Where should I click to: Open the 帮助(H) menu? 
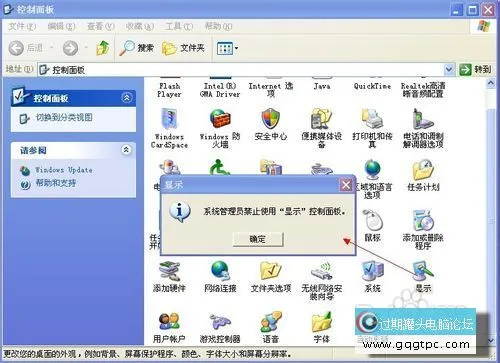tap(218, 26)
